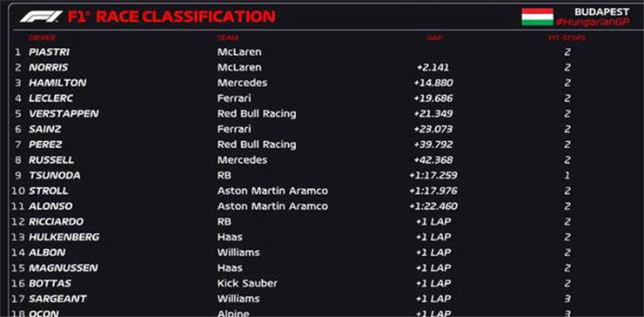Click on HAMILTON's name
644x317 pixels.
pos(57,83)
